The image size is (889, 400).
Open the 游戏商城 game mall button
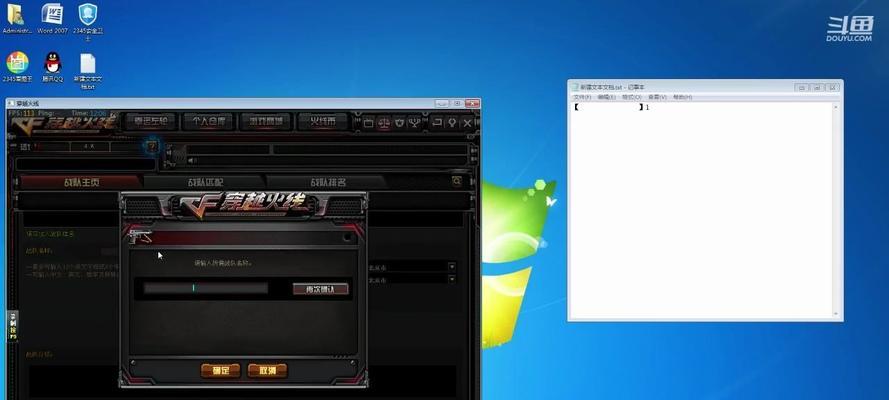tap(265, 121)
